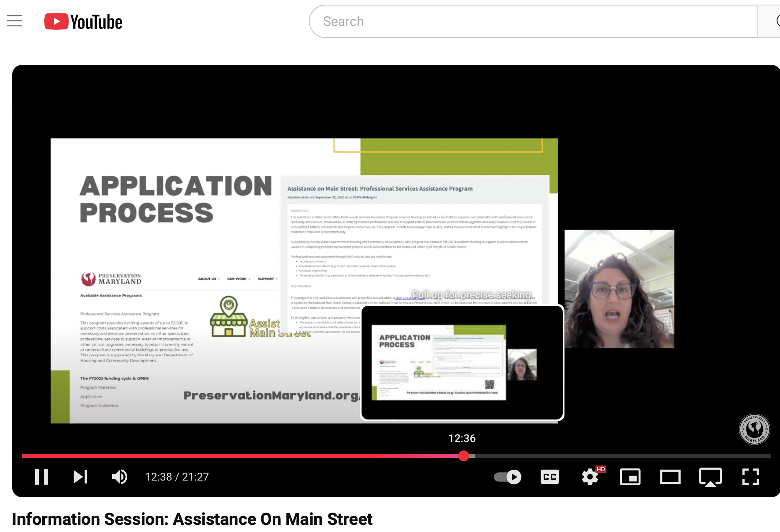Switch to theater mode
The height and width of the screenshot is (532, 780).
click(670, 477)
